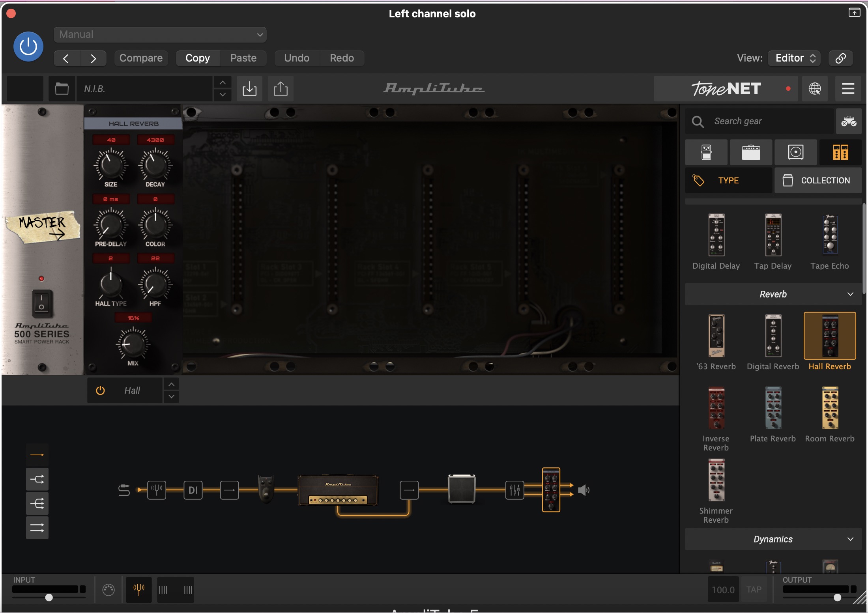Click the Undo button
This screenshot has height=613, width=868.
297,58
